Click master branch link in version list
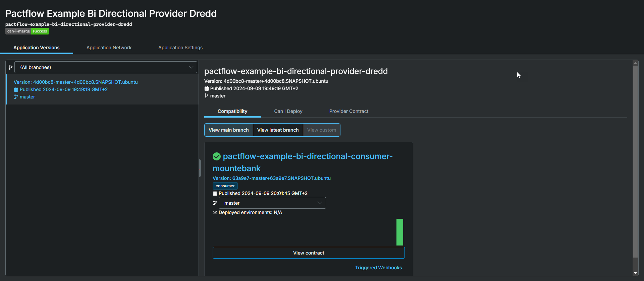 27,97
